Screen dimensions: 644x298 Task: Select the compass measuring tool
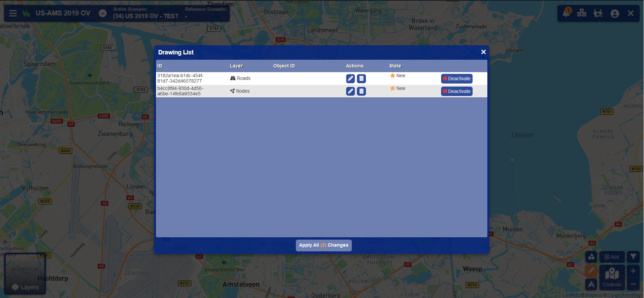coord(591,285)
